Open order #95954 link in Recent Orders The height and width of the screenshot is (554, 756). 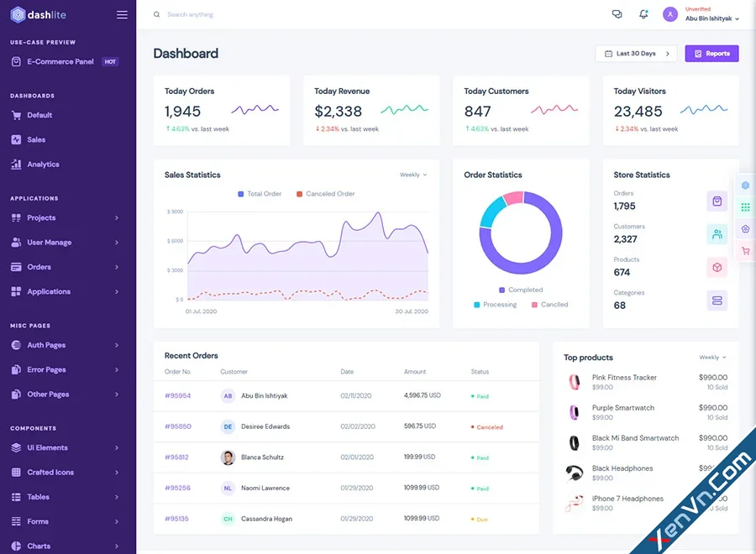tap(177, 395)
